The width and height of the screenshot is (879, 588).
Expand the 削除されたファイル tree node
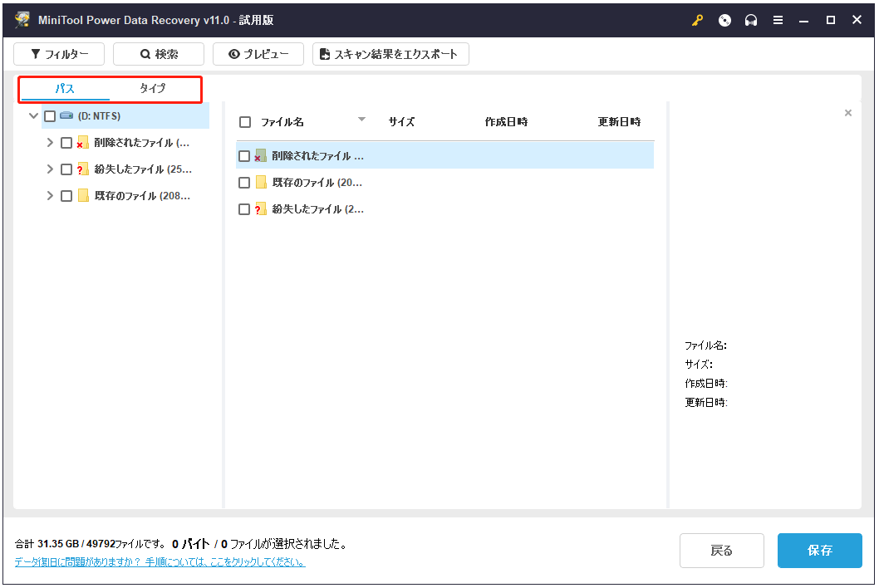coord(48,142)
